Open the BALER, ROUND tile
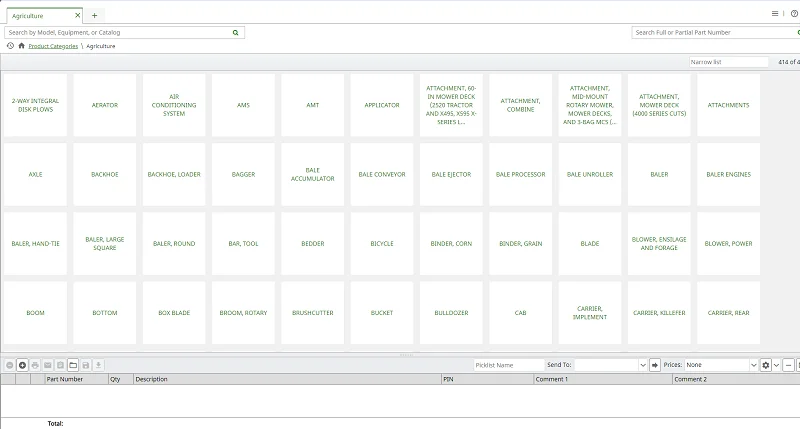The image size is (800, 429). (x=174, y=244)
